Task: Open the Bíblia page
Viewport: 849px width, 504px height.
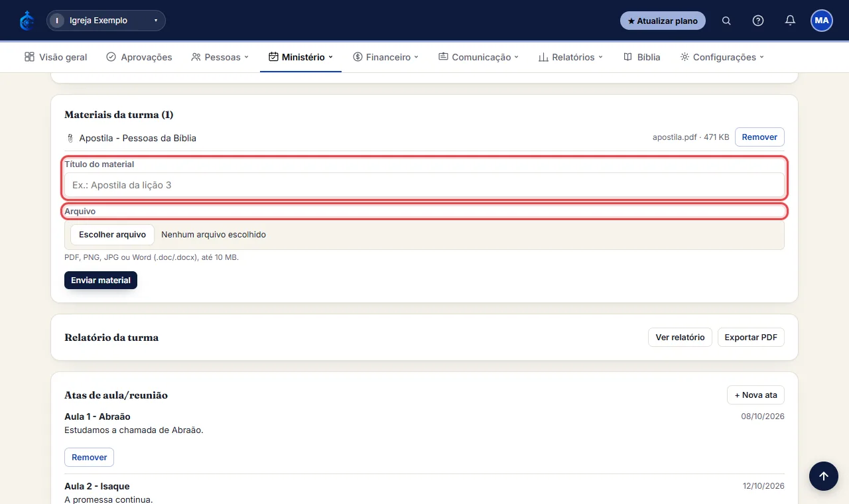Action: pyautogui.click(x=642, y=57)
